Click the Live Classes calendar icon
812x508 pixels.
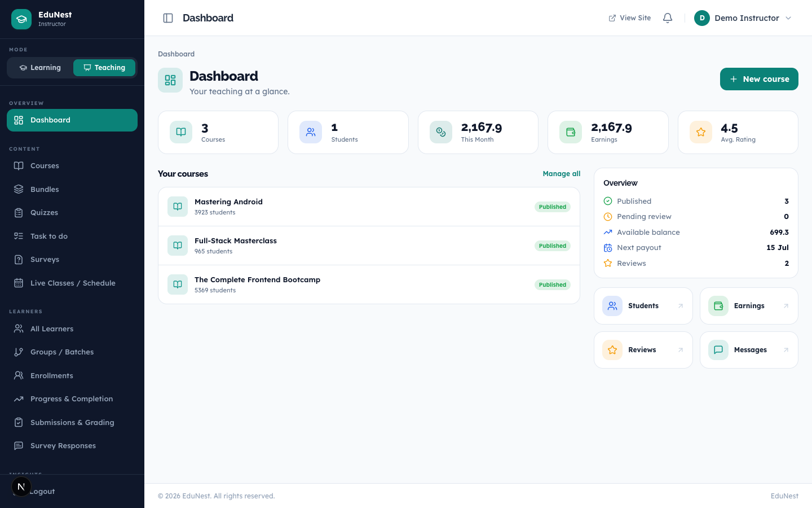[x=19, y=283]
